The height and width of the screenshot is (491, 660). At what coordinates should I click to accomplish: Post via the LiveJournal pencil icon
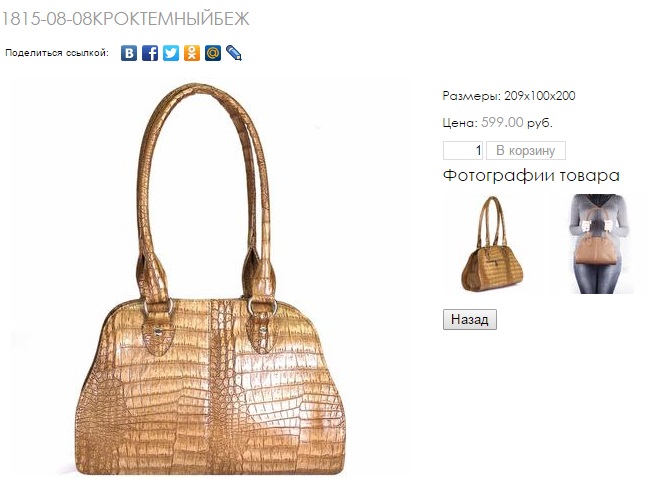[x=234, y=53]
